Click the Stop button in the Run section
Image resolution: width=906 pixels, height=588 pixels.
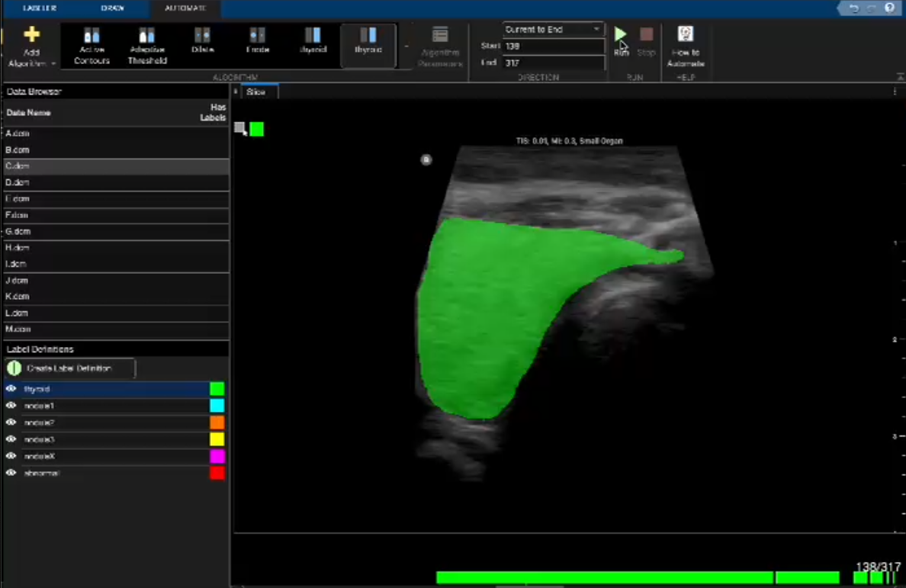point(646,40)
